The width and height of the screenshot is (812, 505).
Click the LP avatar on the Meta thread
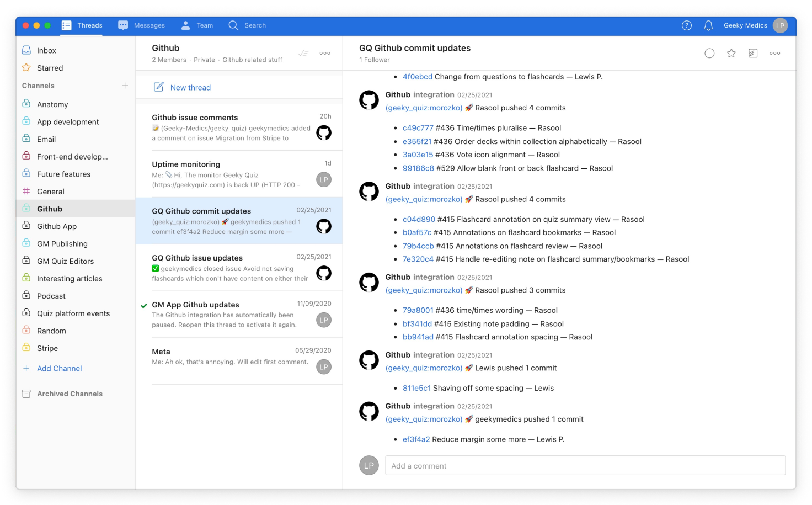tap(324, 366)
